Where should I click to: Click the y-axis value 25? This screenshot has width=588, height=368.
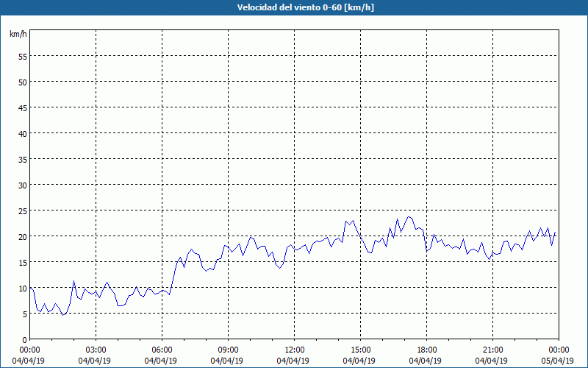[x=23, y=210]
